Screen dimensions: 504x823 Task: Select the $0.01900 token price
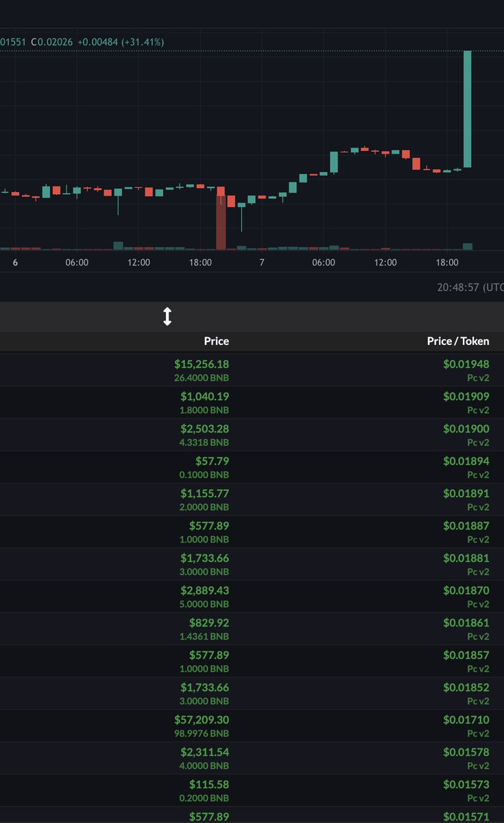[x=466, y=429]
